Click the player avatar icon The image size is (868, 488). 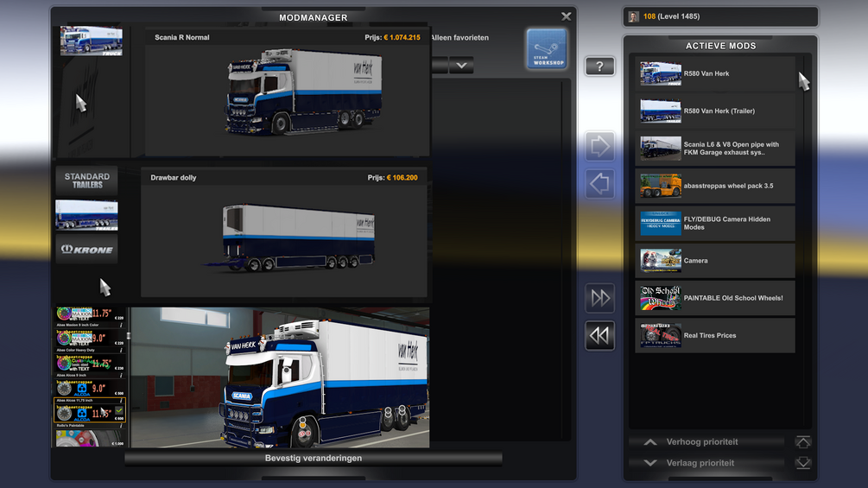click(x=633, y=16)
